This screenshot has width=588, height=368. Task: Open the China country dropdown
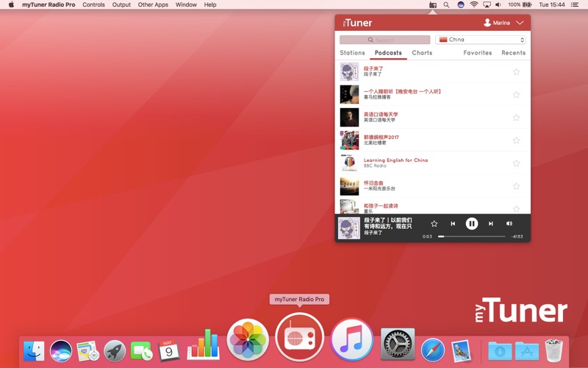(x=481, y=40)
